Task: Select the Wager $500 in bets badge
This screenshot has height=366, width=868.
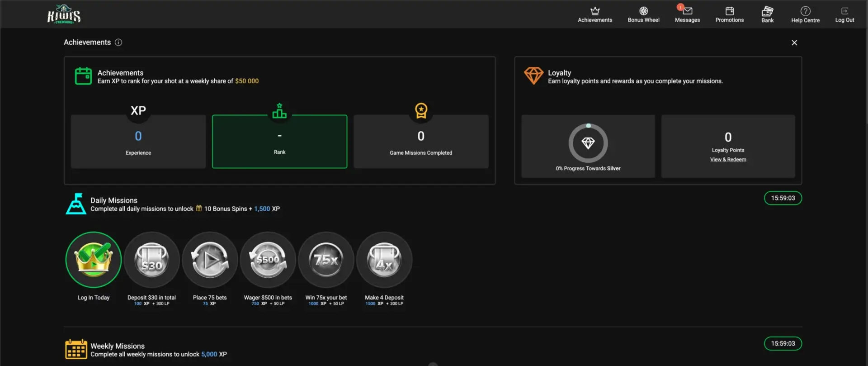Action: (268, 260)
